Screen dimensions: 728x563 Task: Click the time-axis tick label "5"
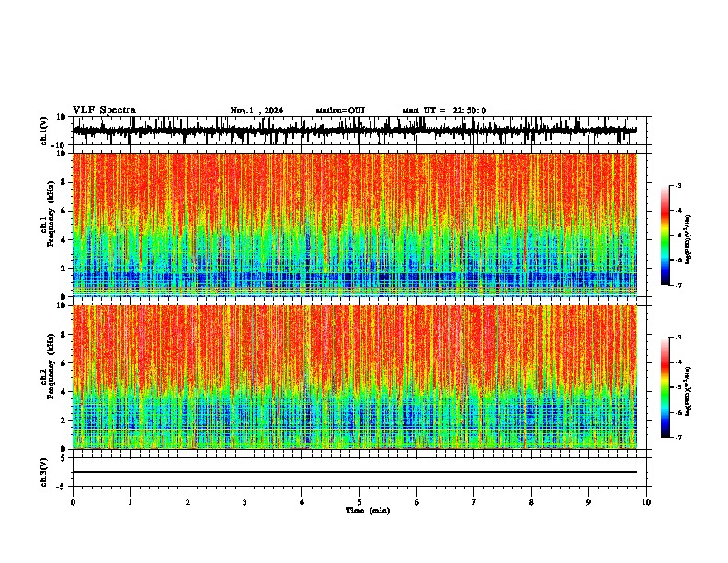click(359, 502)
